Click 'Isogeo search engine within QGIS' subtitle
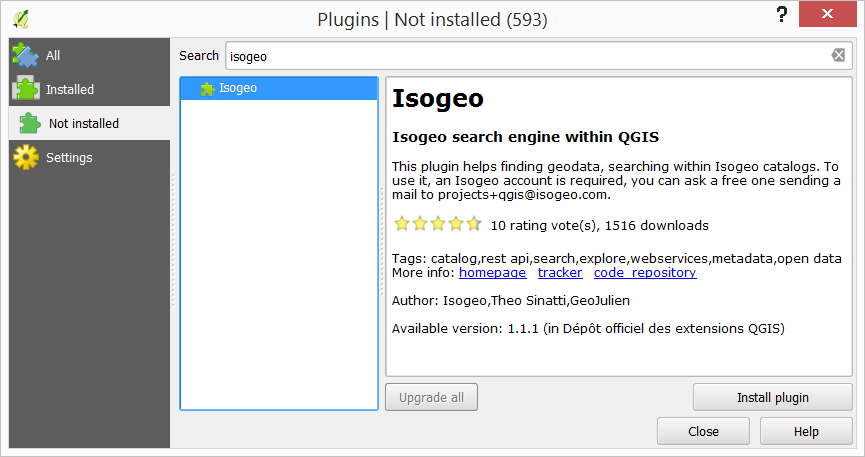 point(525,137)
